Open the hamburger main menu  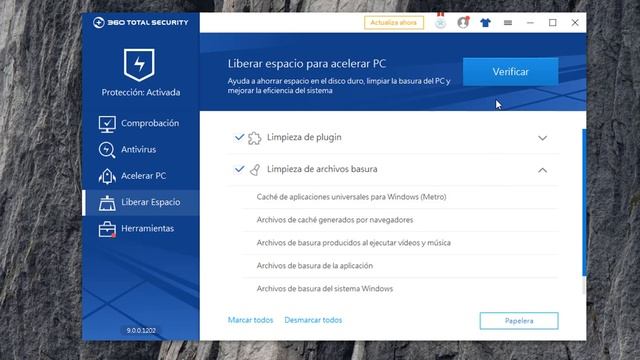[508, 23]
